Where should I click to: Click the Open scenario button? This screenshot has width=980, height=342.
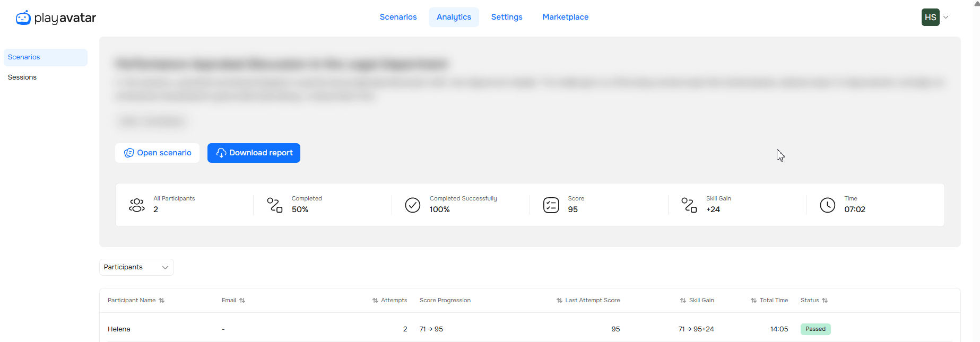[157, 153]
